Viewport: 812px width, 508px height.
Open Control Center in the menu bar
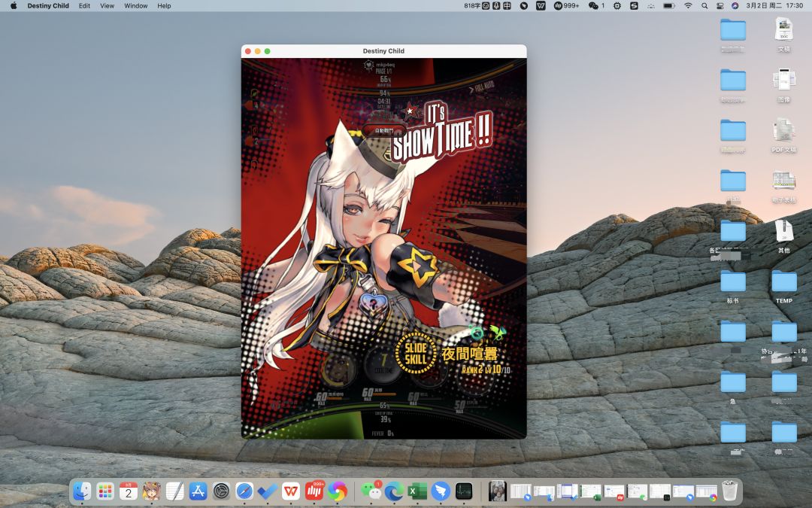720,6
